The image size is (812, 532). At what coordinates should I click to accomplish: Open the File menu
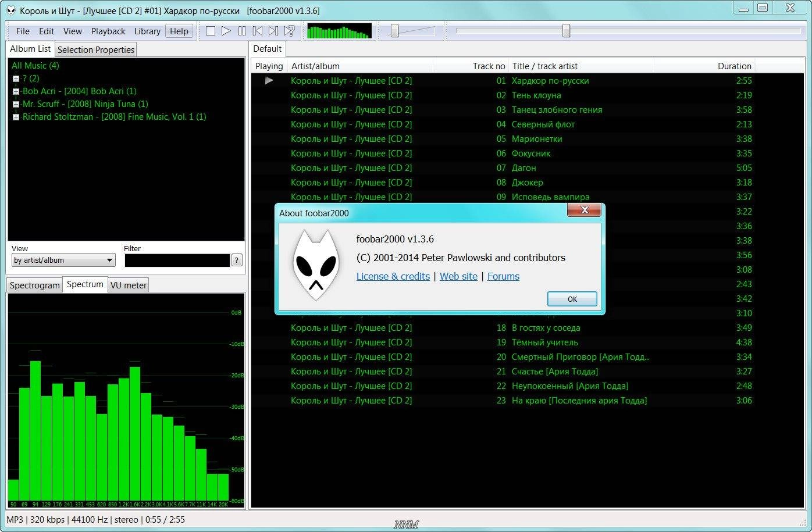point(23,31)
